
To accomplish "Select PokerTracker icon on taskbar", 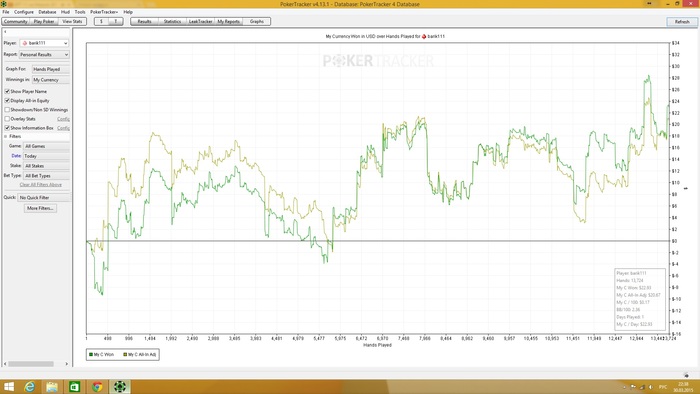I will coord(120,386).
